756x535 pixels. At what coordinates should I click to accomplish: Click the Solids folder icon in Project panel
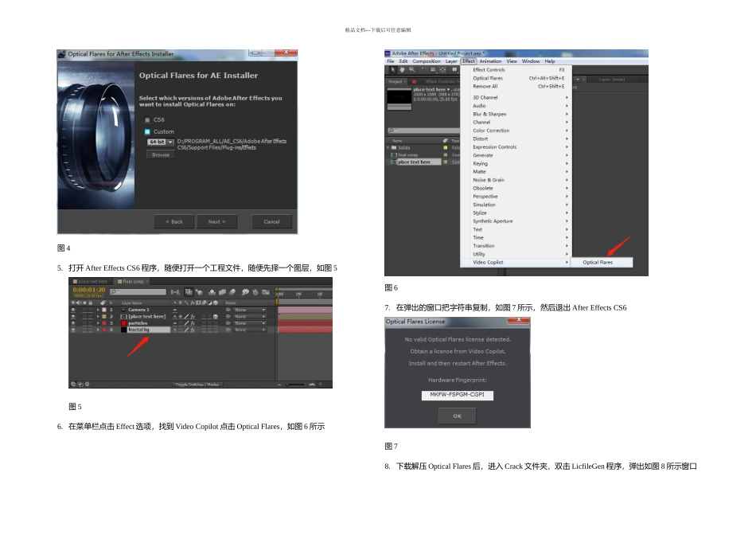[394, 147]
